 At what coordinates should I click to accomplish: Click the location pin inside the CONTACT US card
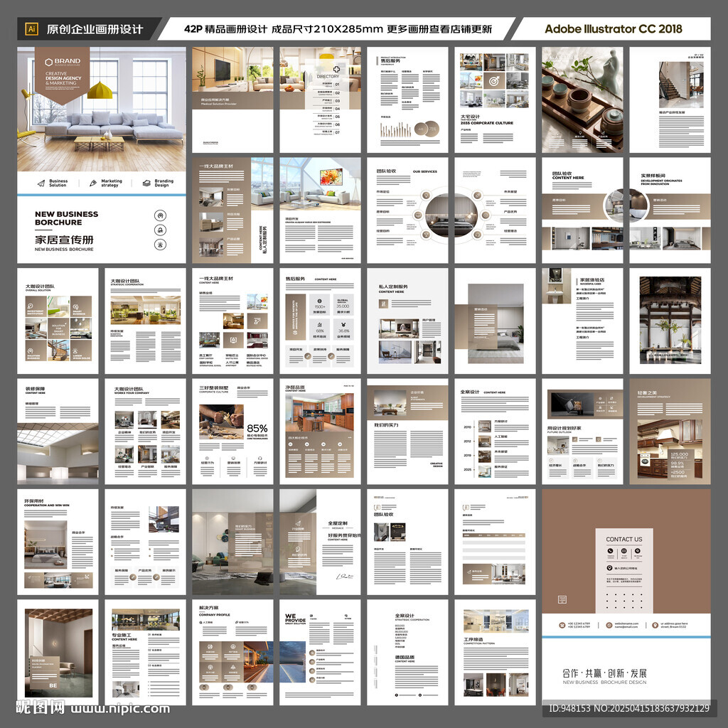609,568
